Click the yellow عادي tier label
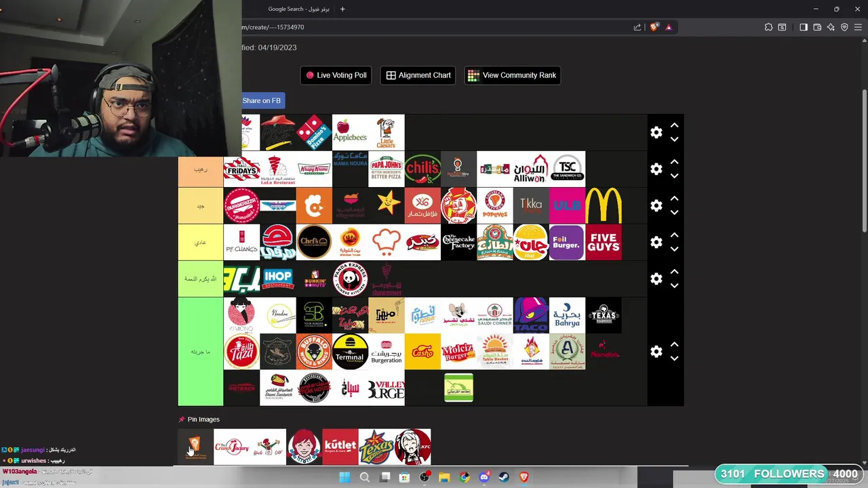The image size is (868, 488). click(x=201, y=242)
